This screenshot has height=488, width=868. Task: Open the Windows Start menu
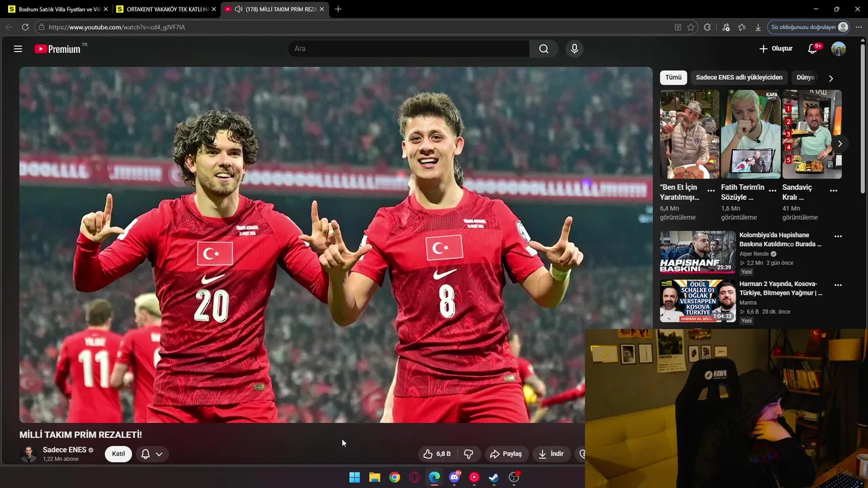point(355,477)
